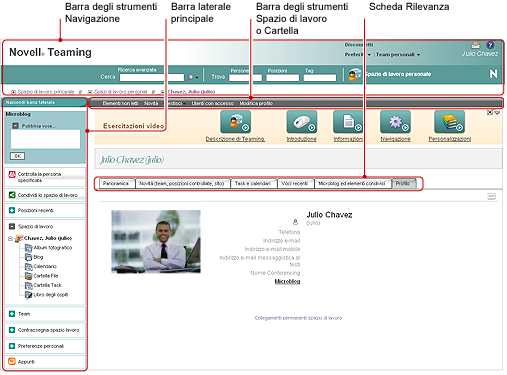Click the Disconnetti link
This screenshot has width=507, height=375.
click(359, 45)
